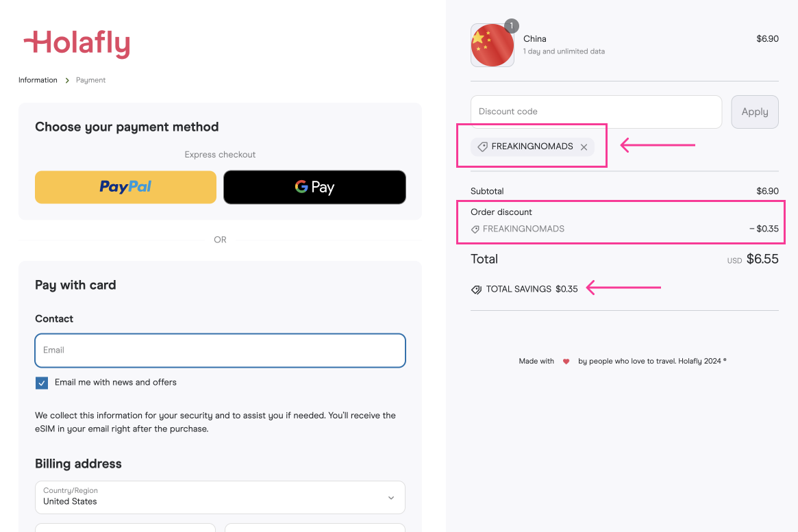Open the Country/Region dropdown

(x=220, y=497)
